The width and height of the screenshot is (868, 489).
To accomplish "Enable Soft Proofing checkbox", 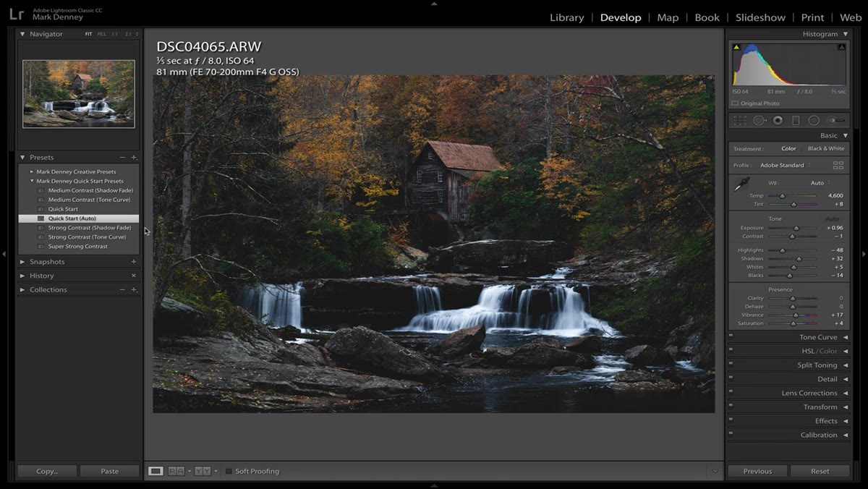I will tap(229, 472).
